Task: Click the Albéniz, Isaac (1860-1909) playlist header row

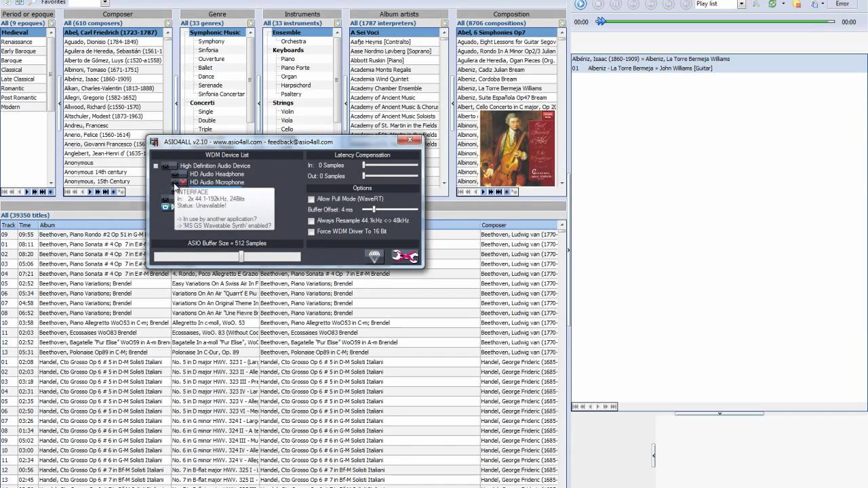Action: (719, 59)
